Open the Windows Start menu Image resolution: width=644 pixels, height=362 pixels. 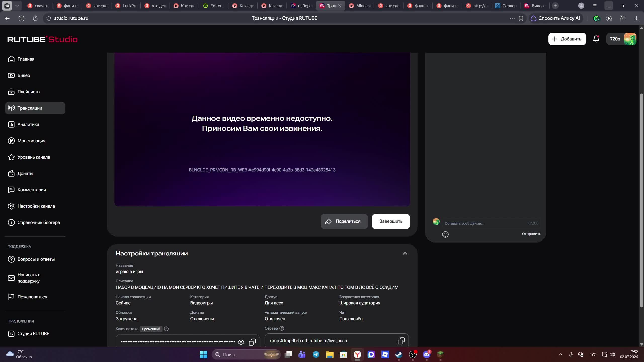(204, 354)
